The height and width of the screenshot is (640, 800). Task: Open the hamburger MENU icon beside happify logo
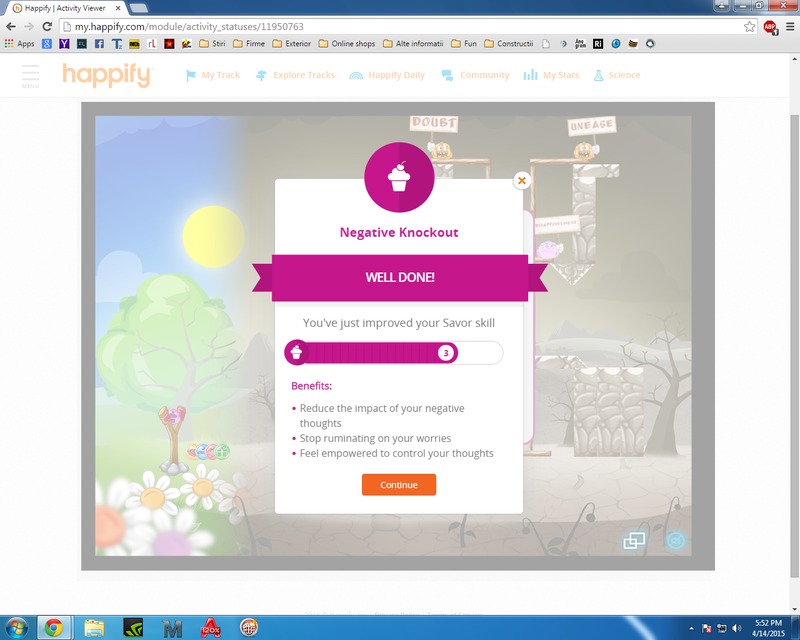(x=30, y=76)
